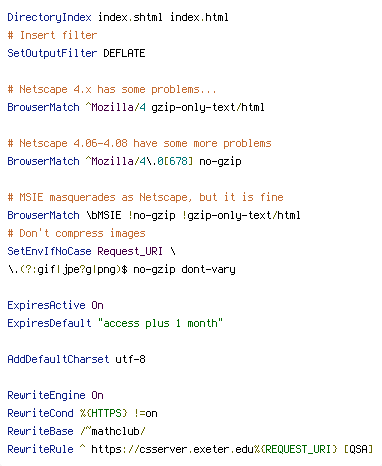
Task: Click the '!=on' condition
Action: [146, 413]
